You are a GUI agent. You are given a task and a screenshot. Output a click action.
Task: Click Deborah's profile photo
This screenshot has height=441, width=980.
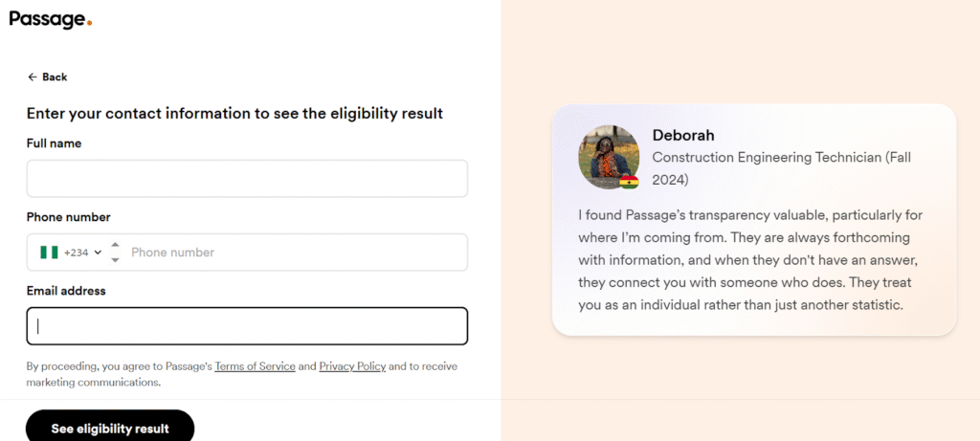point(609,157)
